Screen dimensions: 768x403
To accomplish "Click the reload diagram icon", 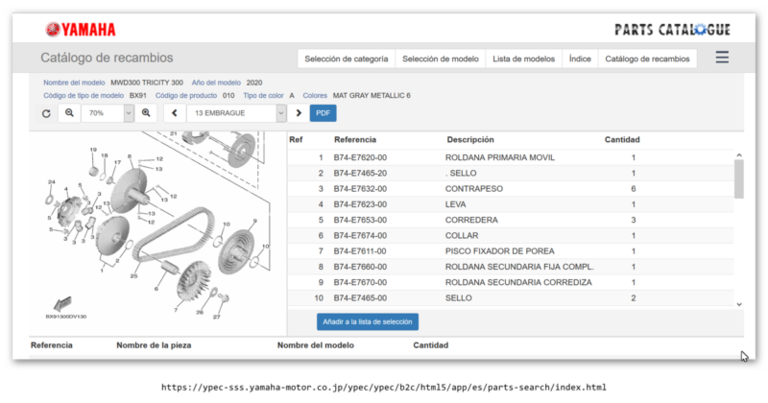I will tap(46, 113).
